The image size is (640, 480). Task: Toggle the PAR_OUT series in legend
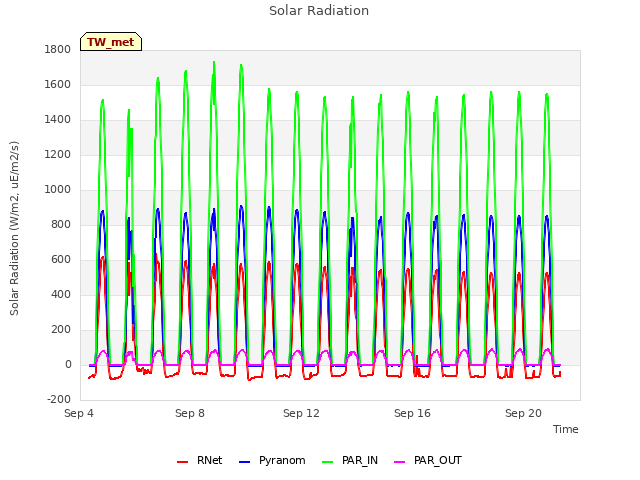pyautogui.click(x=428, y=460)
